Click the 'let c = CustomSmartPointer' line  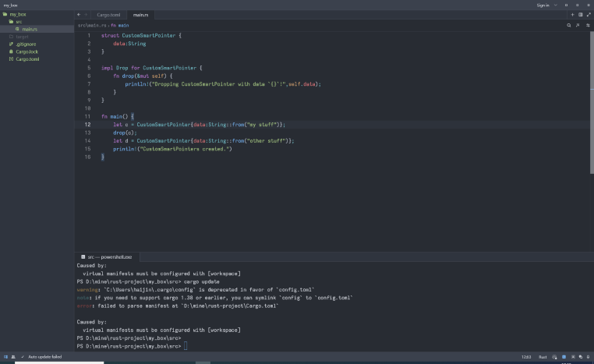(x=199, y=125)
